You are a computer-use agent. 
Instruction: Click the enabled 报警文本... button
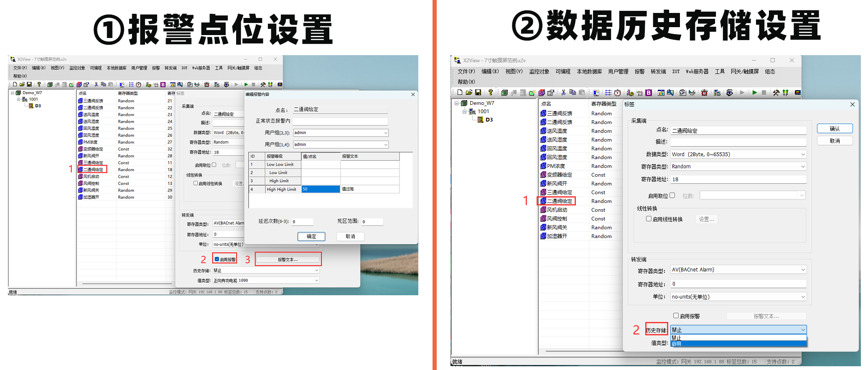pyautogui.click(x=288, y=259)
